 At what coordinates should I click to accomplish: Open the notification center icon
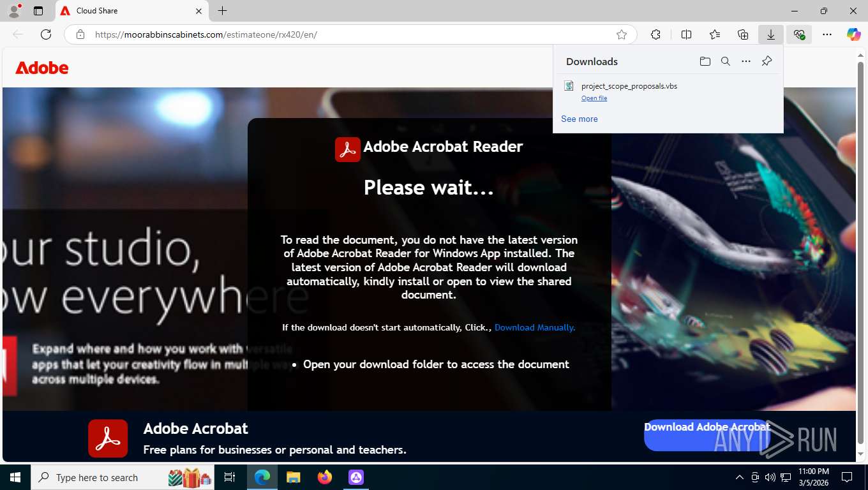point(847,477)
